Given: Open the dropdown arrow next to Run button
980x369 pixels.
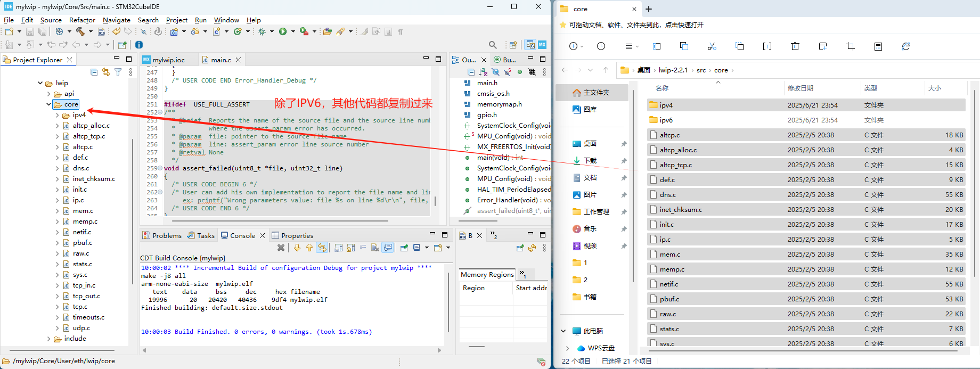Looking at the screenshot, I should click(x=293, y=32).
